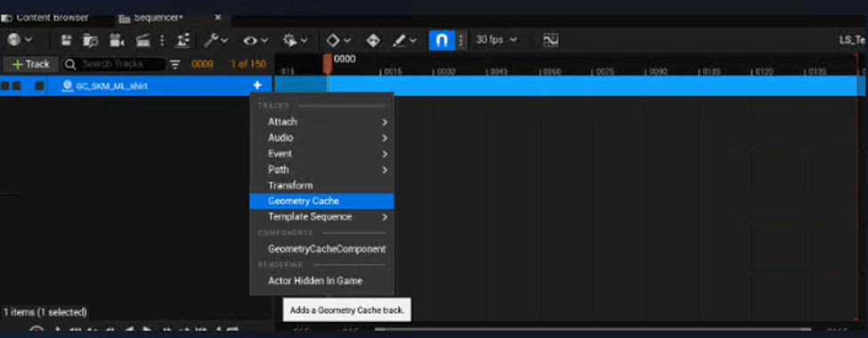The height and width of the screenshot is (338, 868).
Task: Select GeometryCacheComponent menu entry
Action: [x=321, y=249]
